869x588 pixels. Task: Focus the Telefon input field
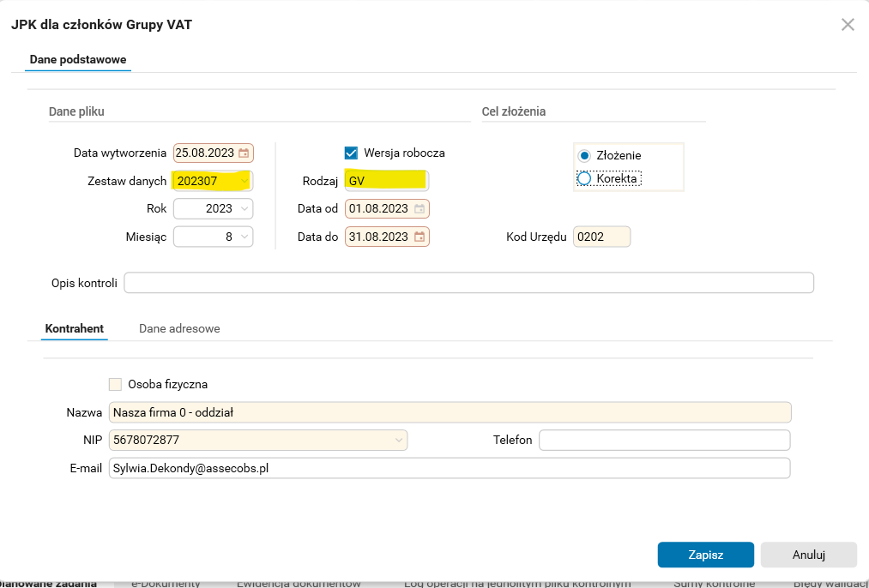pyautogui.click(x=663, y=440)
